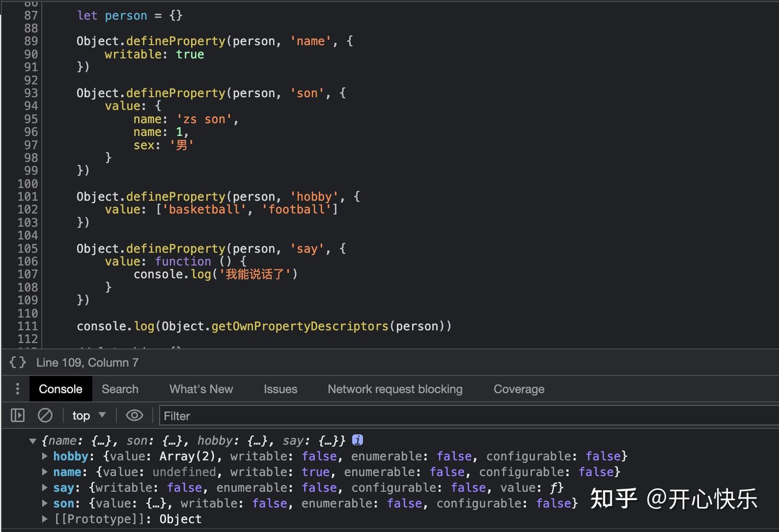The width and height of the screenshot is (779, 532).
Task: Open the DevTools three-dot customize menu
Action: point(17,389)
